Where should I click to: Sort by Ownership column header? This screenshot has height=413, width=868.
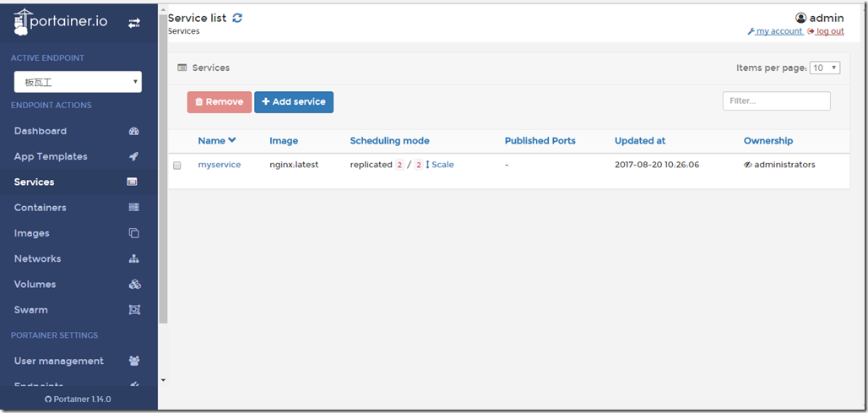coord(768,140)
